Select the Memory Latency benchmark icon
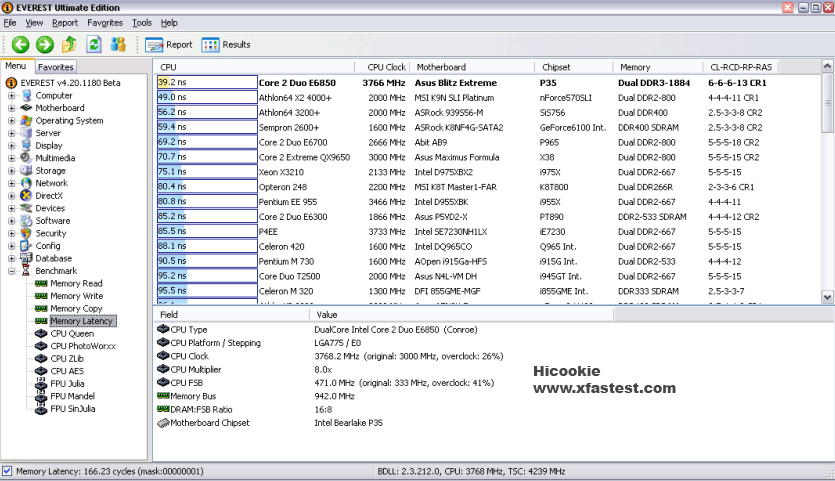Screen dimensions: 835x481 41,321
